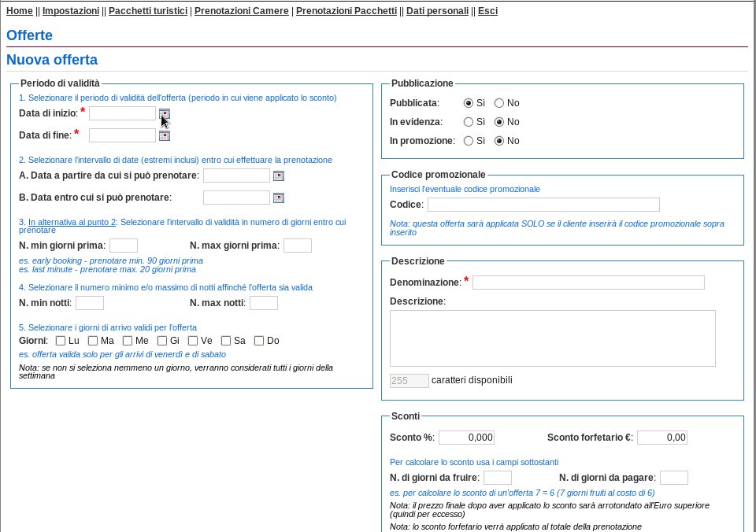
Task: Open the Dati personali link
Action: 437,10
